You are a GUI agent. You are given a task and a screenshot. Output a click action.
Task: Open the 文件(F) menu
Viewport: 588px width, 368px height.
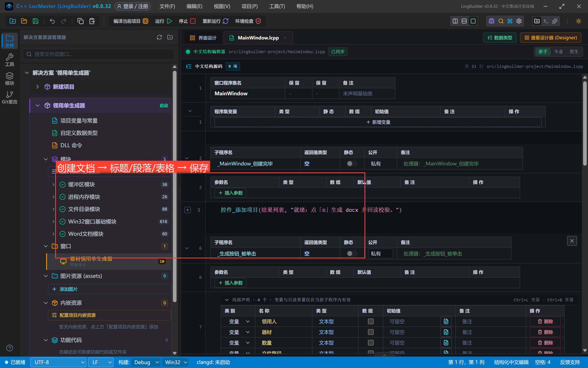167,6
